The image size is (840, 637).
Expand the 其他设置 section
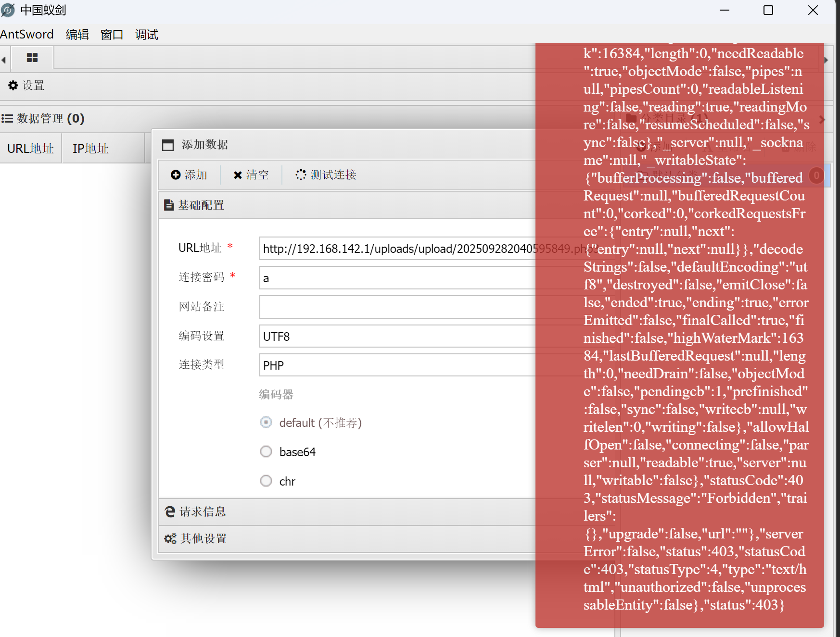tap(347, 538)
